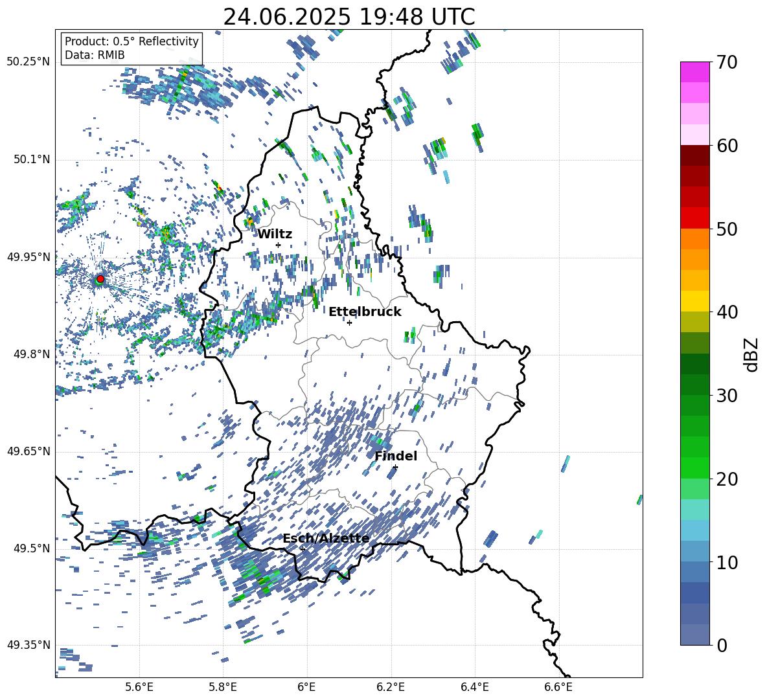This screenshot has height=700, width=767.
Task: Click the 6.4°E longitude label
Action: pos(474,687)
